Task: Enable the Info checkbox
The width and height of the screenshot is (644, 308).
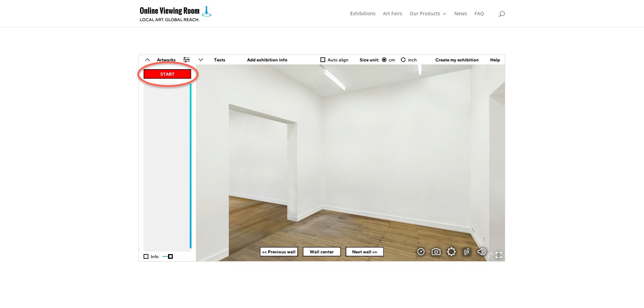Action: (146, 256)
